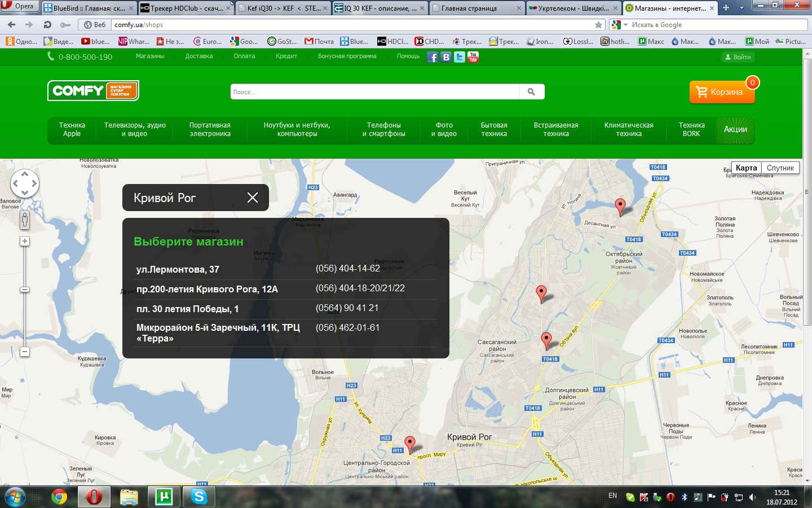
Task: Click the map zoom slider handle
Action: coord(25,290)
